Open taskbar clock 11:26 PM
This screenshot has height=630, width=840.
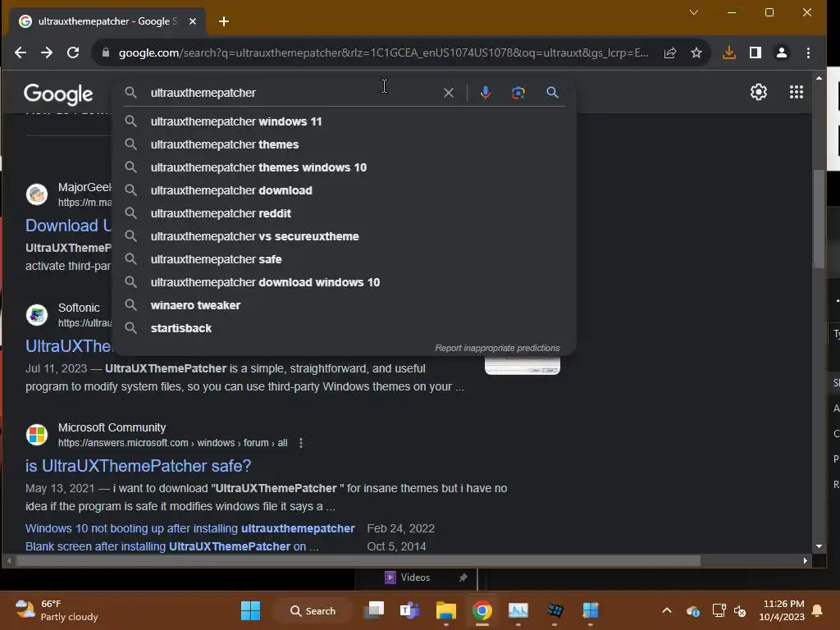pyautogui.click(x=782, y=610)
